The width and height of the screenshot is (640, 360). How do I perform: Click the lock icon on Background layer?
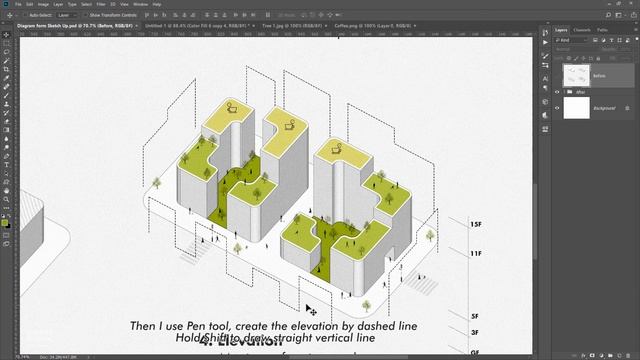click(x=627, y=108)
